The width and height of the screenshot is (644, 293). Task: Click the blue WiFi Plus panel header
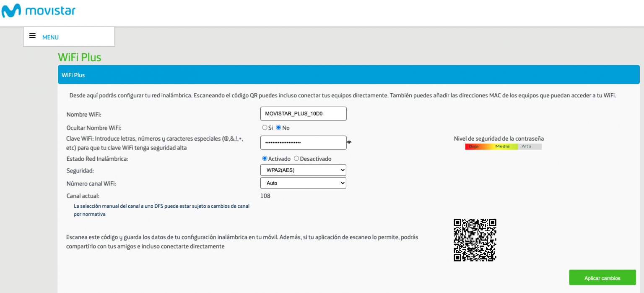pyautogui.click(x=348, y=75)
